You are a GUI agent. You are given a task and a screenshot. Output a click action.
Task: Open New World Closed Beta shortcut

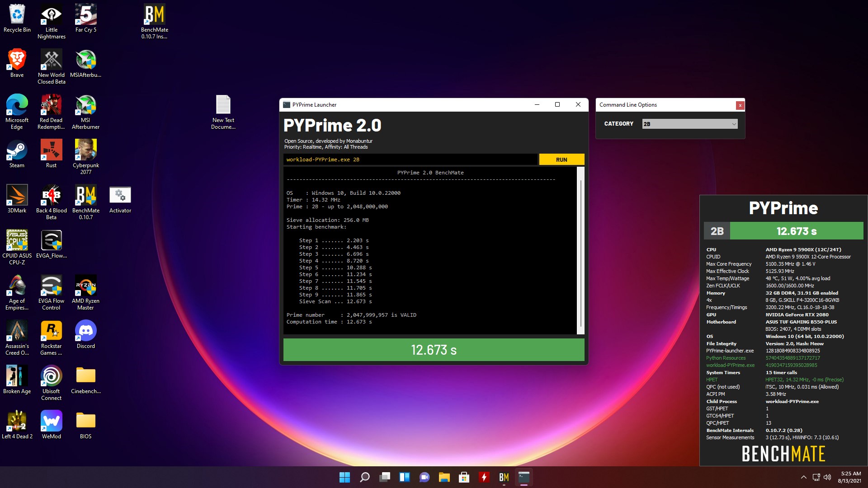[x=52, y=66]
